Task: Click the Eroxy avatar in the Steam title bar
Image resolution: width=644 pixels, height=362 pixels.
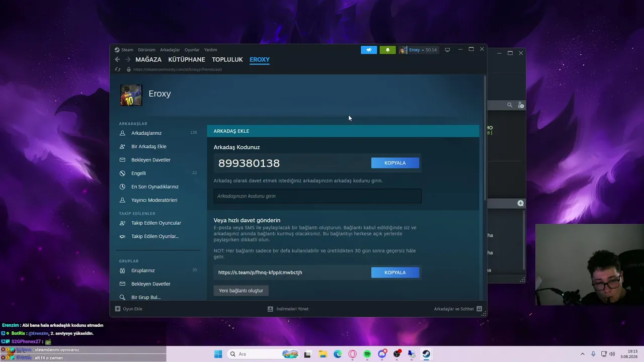Action: coord(403,50)
